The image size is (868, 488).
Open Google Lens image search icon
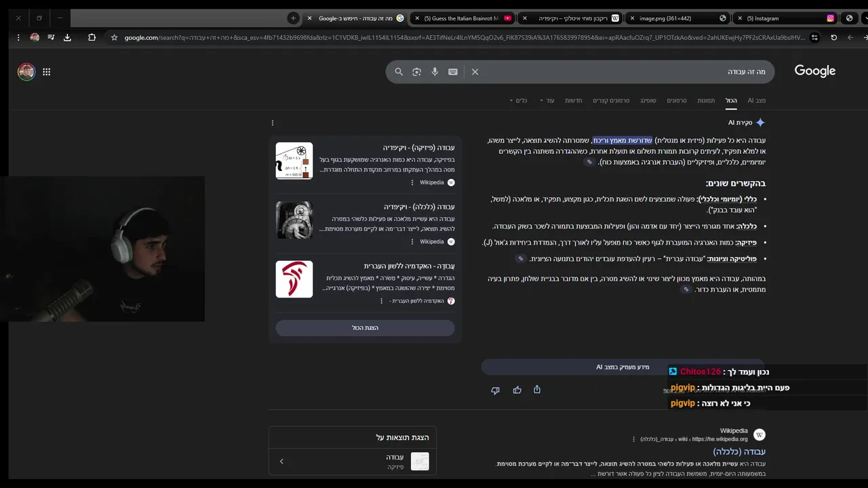pyautogui.click(x=416, y=72)
